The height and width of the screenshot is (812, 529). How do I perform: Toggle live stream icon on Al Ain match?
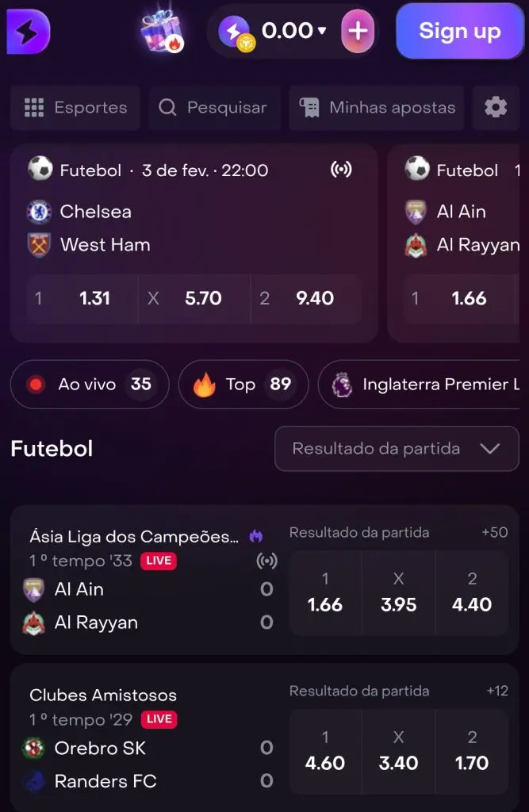coord(267,561)
